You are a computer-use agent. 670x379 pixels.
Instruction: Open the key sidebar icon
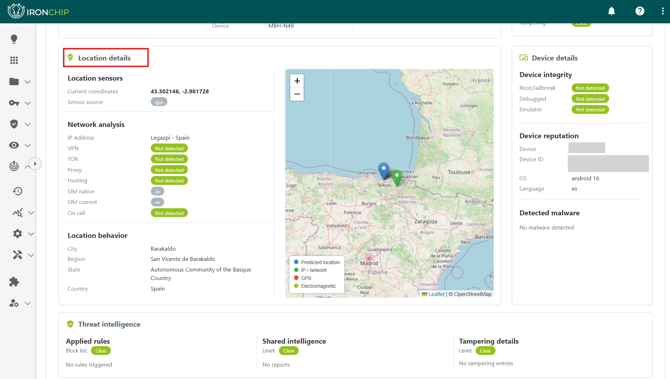[14, 103]
